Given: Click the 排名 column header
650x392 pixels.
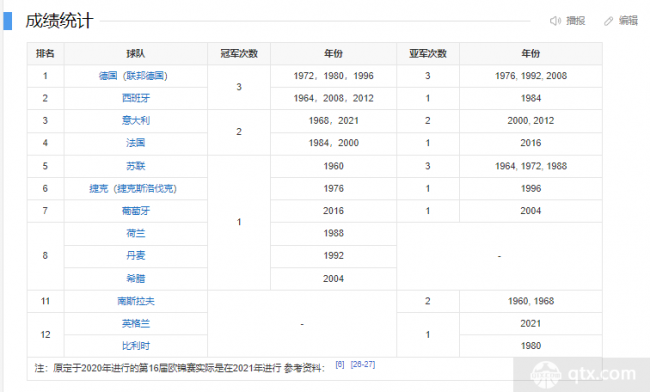Looking at the screenshot, I should 45,53.
